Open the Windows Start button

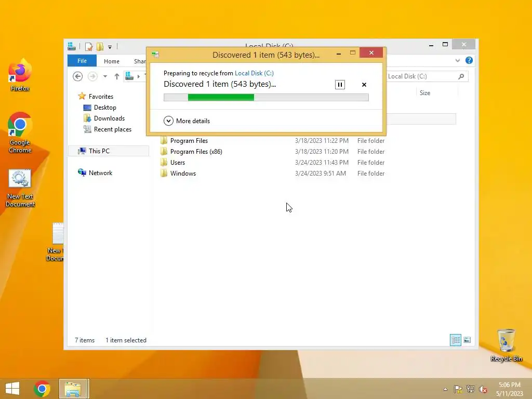coord(12,389)
